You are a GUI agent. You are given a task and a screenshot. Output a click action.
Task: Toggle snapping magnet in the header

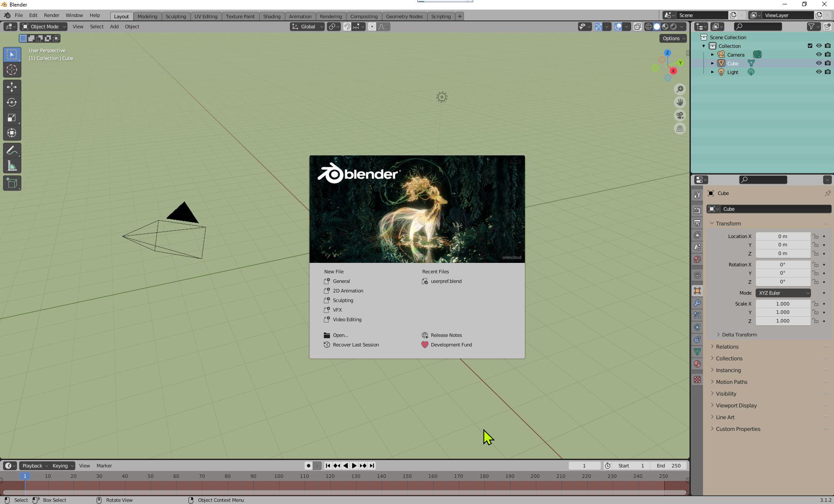(x=347, y=27)
